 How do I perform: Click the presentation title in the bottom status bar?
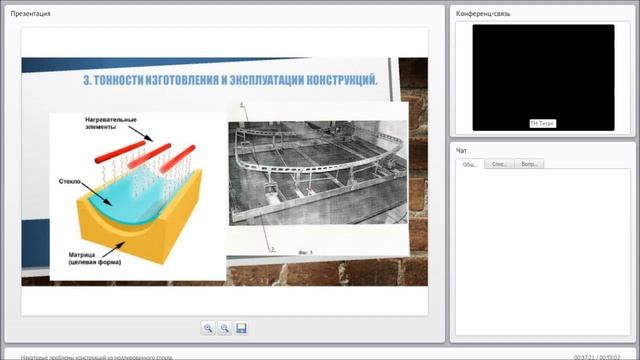(97, 357)
